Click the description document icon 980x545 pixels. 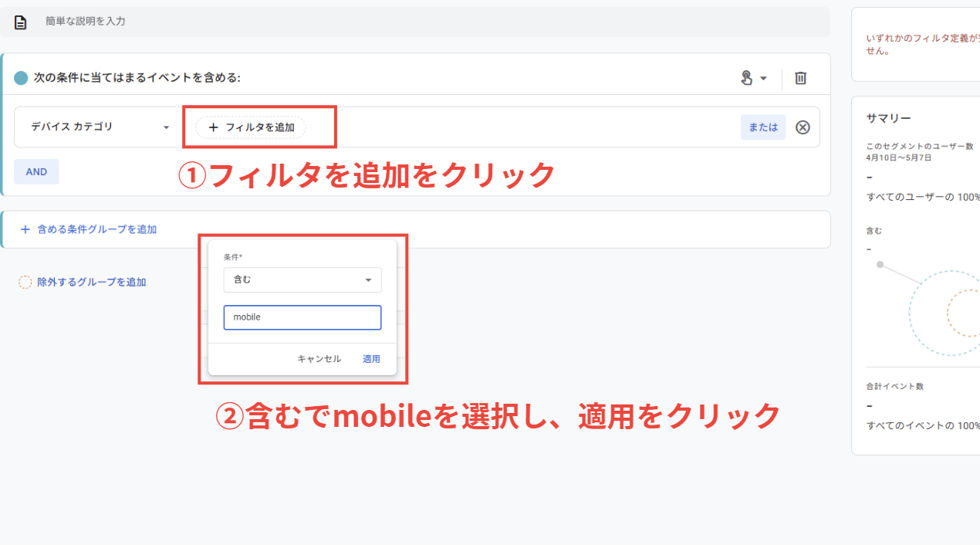pos(21,22)
